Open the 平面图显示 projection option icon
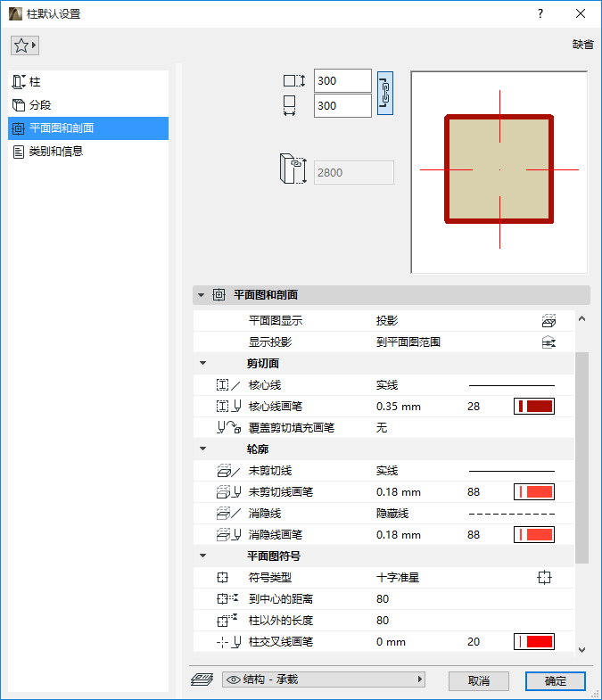The width and height of the screenshot is (602, 700). [x=548, y=320]
